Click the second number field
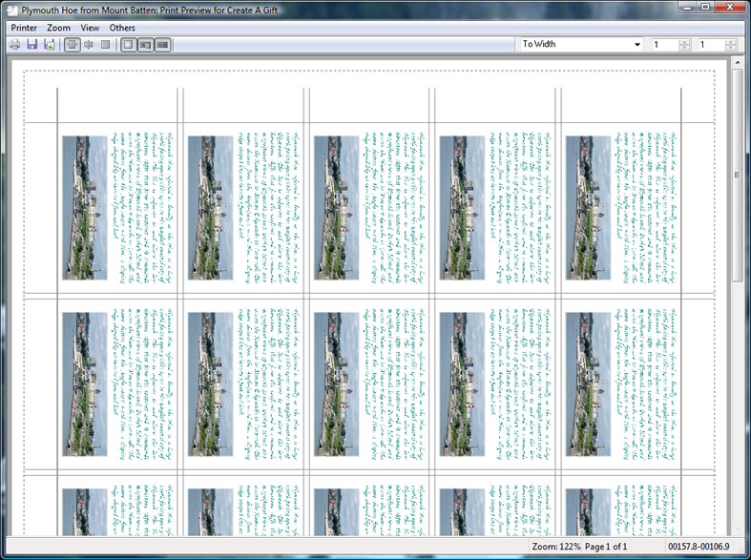The width and height of the screenshot is (751, 560). point(711,45)
